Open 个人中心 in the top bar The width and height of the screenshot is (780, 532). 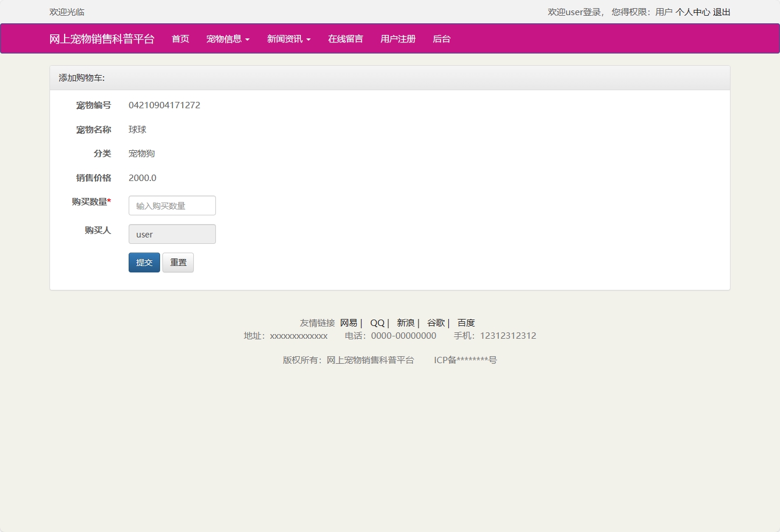tap(693, 12)
